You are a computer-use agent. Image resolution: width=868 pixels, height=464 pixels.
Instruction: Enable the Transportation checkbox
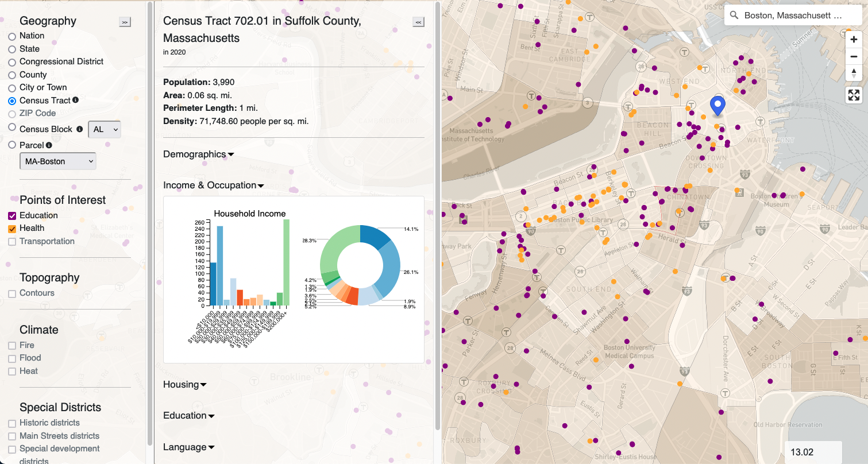point(12,242)
